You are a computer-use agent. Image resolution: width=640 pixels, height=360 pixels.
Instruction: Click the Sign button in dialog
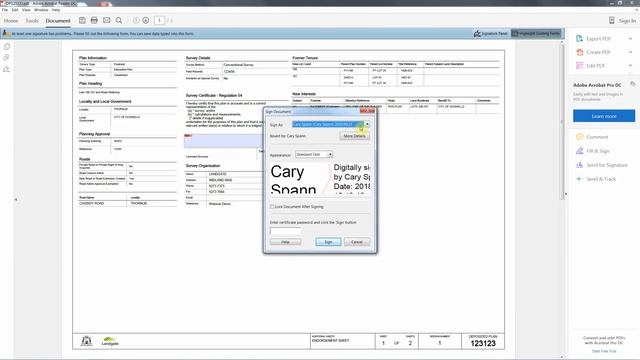(328, 242)
